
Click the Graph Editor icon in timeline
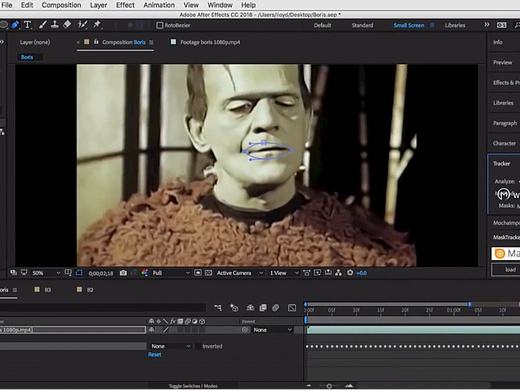(292, 308)
